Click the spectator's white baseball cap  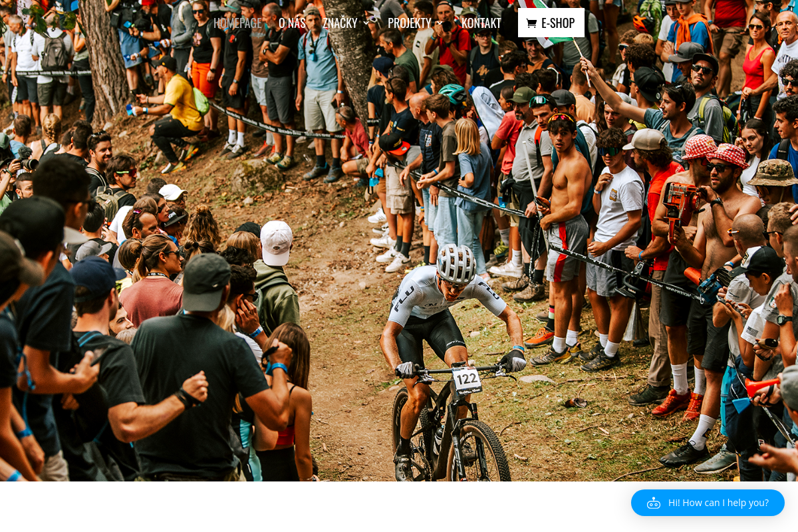click(277, 242)
